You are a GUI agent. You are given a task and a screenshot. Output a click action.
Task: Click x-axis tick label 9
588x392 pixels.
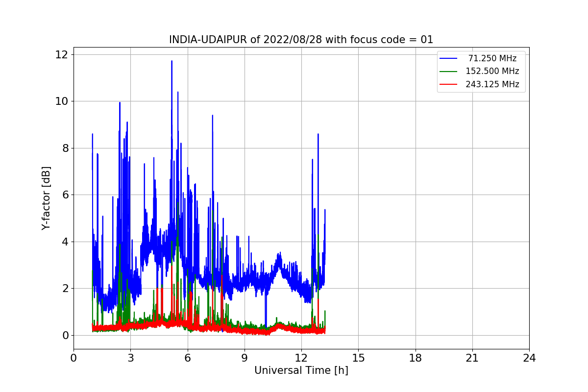coord(245,358)
